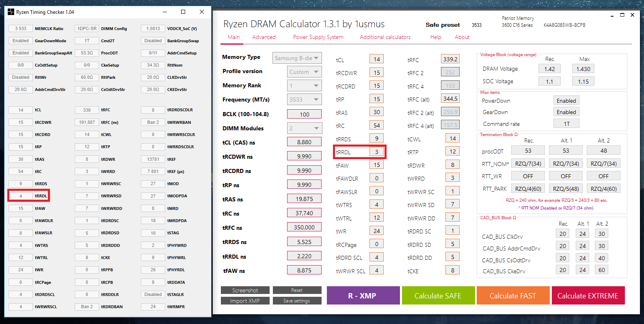Click the DRAM Voltage Max value 1.430

click(x=583, y=69)
